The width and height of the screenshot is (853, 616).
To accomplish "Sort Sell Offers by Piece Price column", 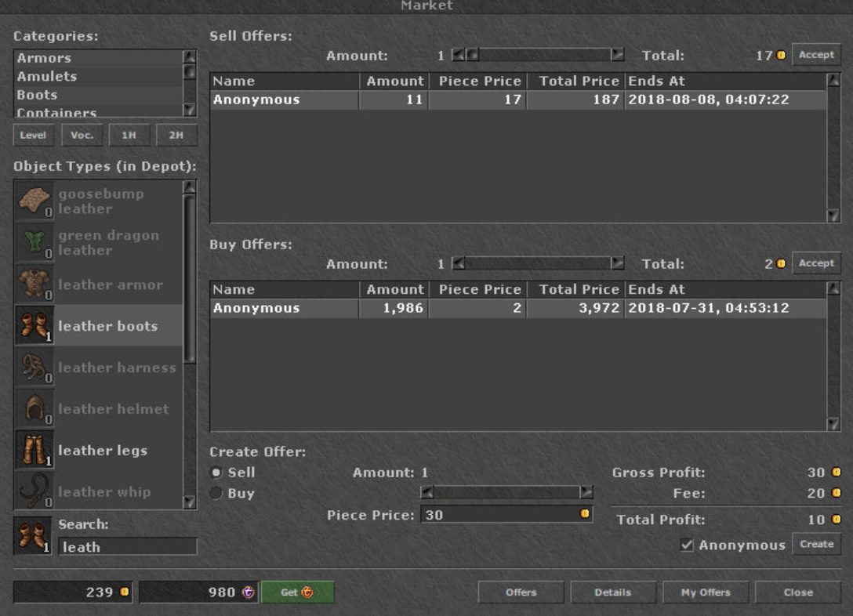I will tap(478, 81).
